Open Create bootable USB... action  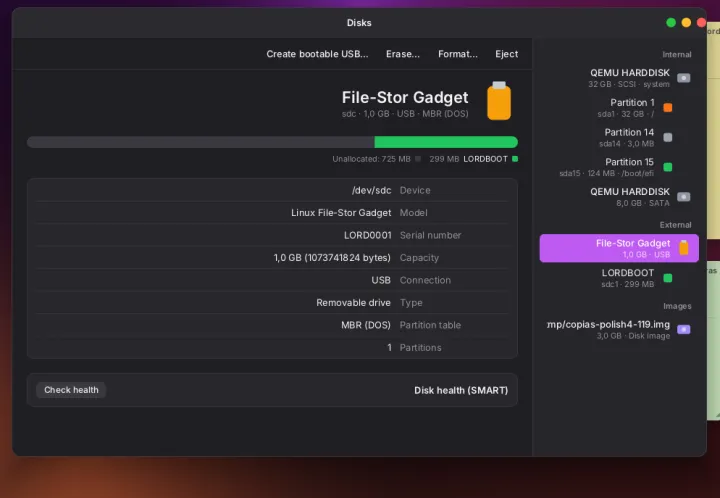coord(317,54)
